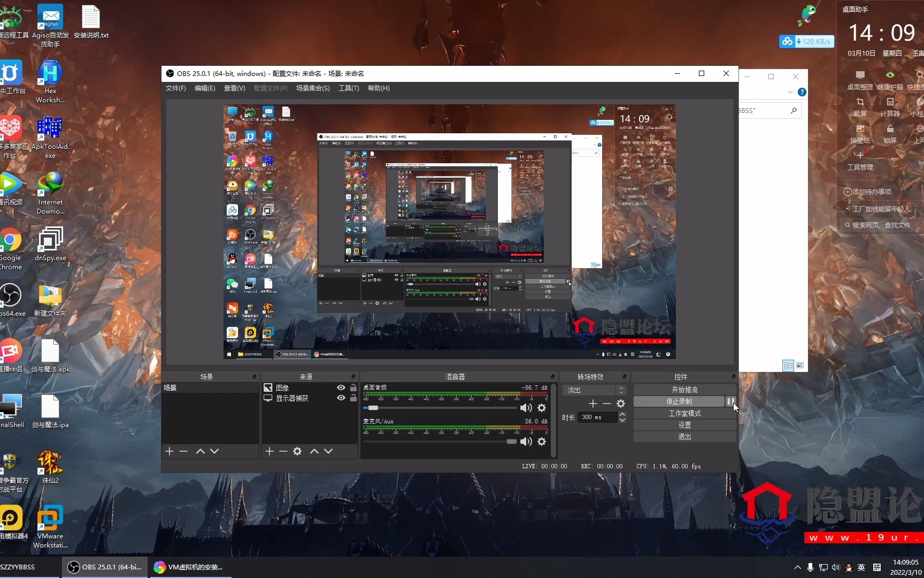Pop out the 场景 dock panel

(255, 377)
